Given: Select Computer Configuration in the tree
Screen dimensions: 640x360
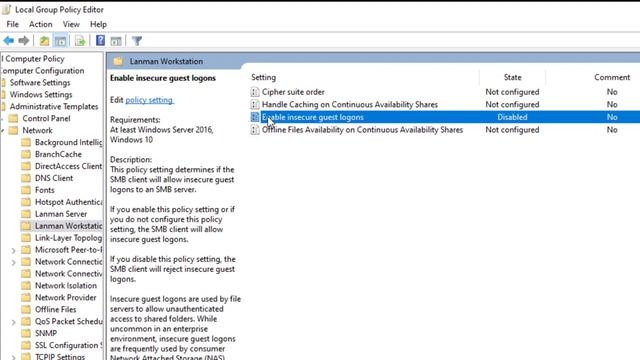Looking at the screenshot, I should coord(42,71).
